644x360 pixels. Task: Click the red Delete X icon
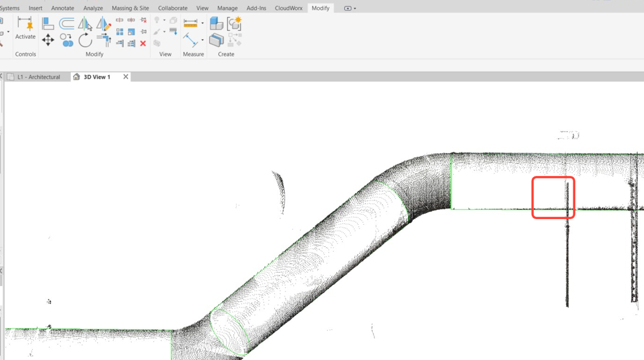click(143, 43)
